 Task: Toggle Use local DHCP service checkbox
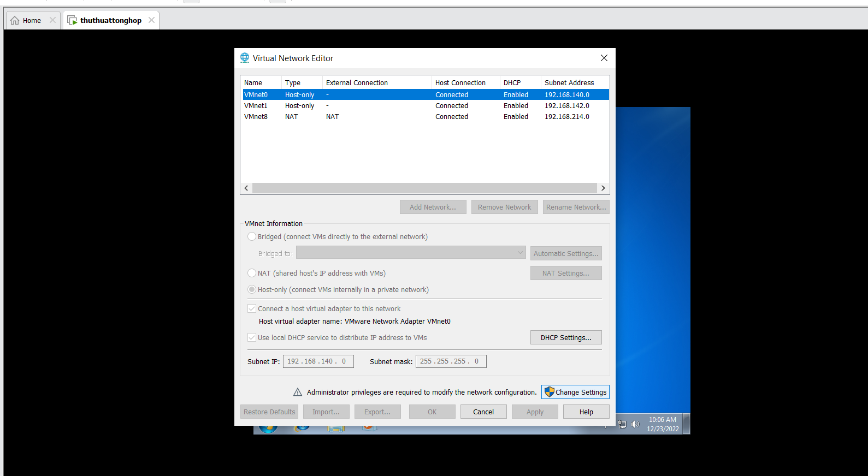pyautogui.click(x=252, y=337)
